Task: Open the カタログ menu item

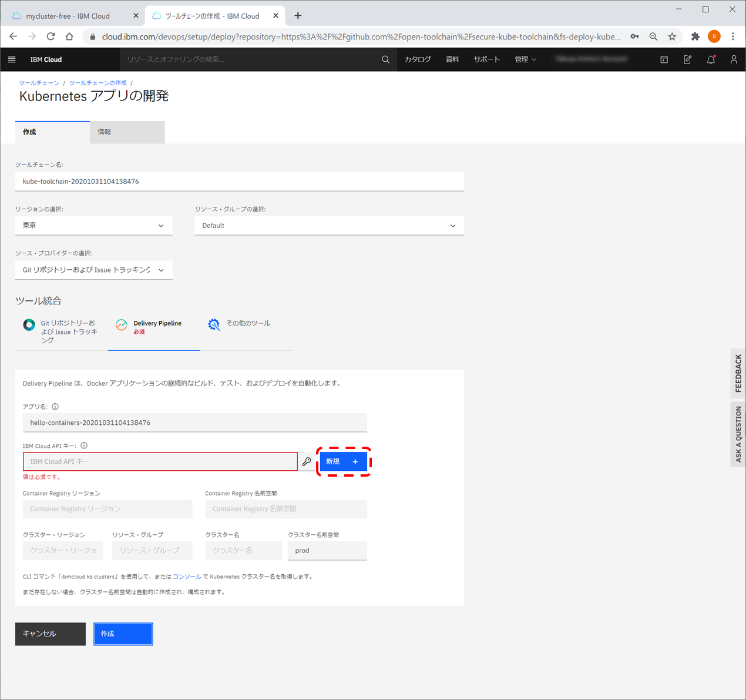Action: click(x=418, y=59)
